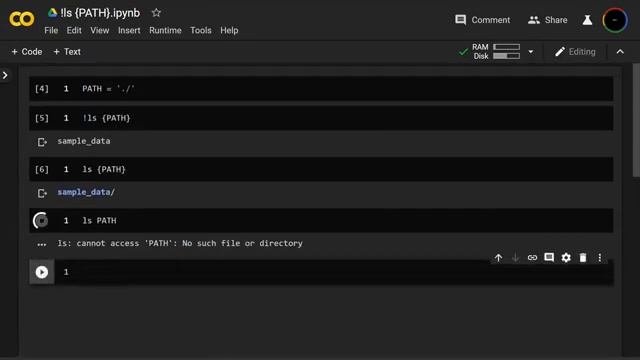Open the Insert menu
The width and height of the screenshot is (640, 360).
[129, 30]
